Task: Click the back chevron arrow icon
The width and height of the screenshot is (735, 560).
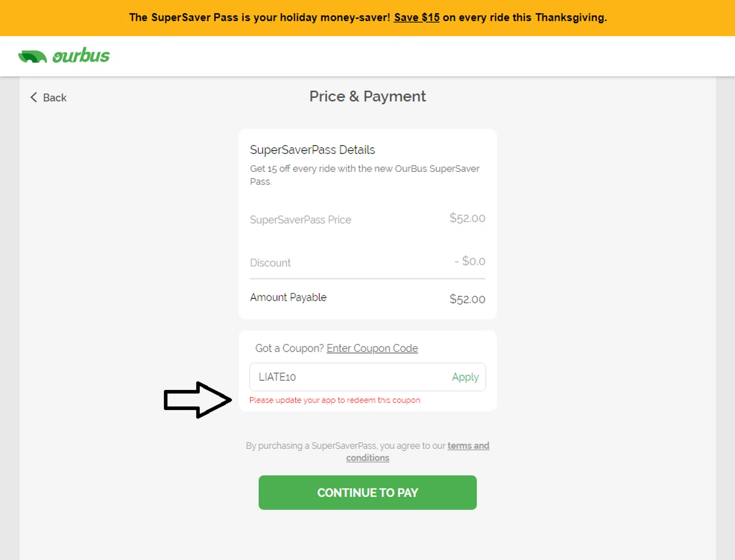Action: (x=33, y=97)
